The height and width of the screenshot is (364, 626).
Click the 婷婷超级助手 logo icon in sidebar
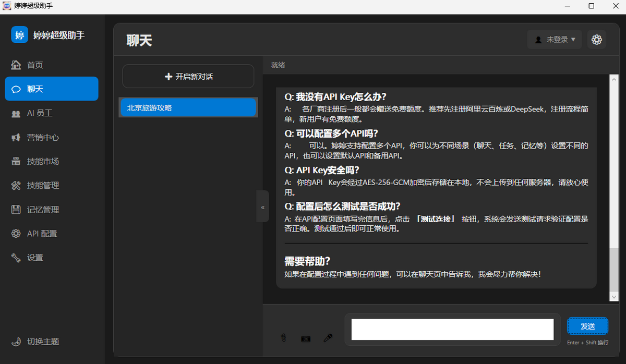click(20, 35)
